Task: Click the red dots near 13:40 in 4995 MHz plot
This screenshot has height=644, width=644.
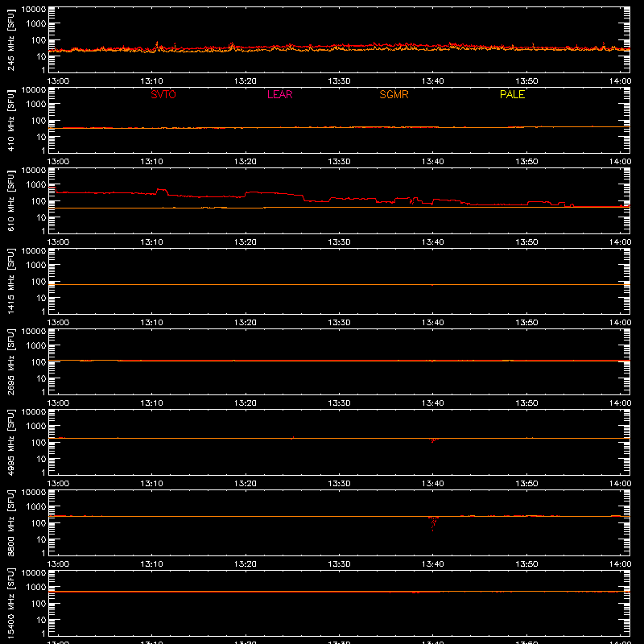Action: click(x=434, y=440)
